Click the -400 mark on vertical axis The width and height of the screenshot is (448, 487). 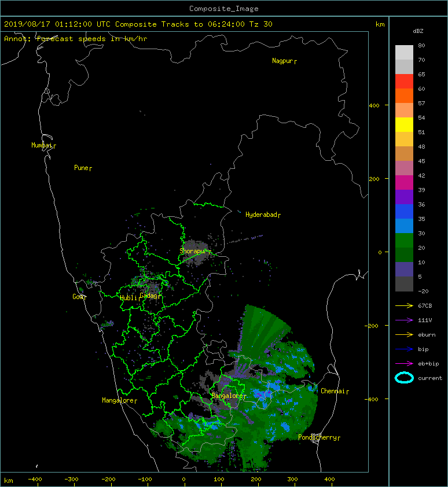(x=372, y=399)
